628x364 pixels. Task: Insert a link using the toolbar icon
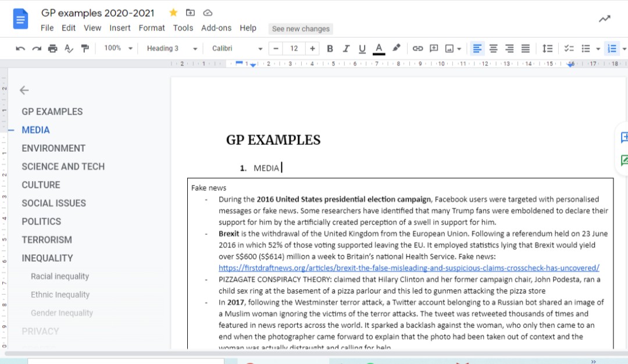click(x=418, y=48)
